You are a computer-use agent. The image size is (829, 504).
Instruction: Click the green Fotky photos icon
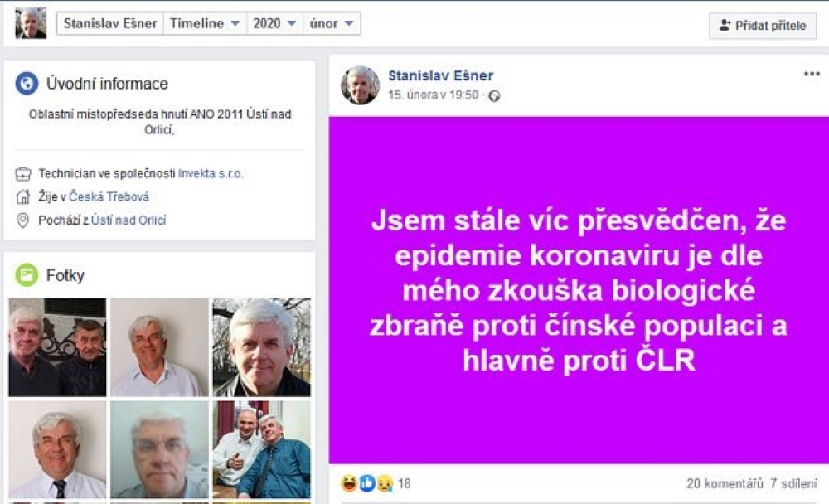(27, 275)
